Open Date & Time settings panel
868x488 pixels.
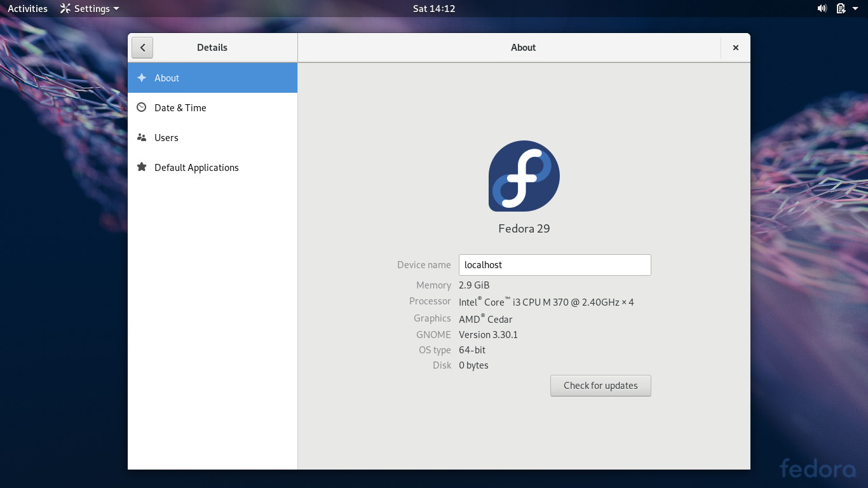click(212, 108)
